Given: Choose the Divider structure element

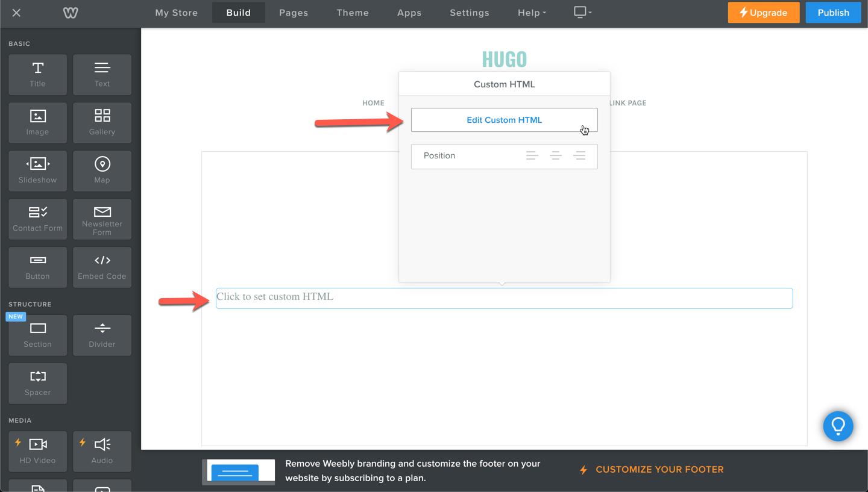Looking at the screenshot, I should point(102,335).
